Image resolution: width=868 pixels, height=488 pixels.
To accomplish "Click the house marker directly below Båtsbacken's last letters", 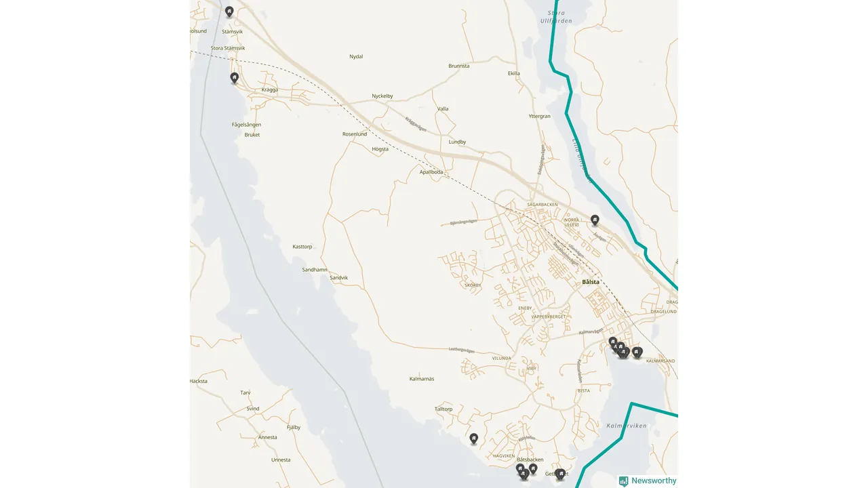I will pos(533,468).
